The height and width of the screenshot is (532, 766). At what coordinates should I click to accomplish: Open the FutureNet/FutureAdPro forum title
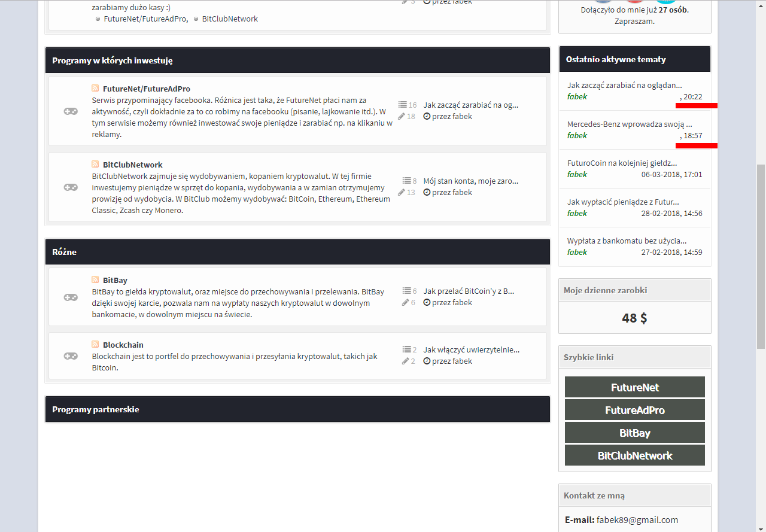pos(147,89)
